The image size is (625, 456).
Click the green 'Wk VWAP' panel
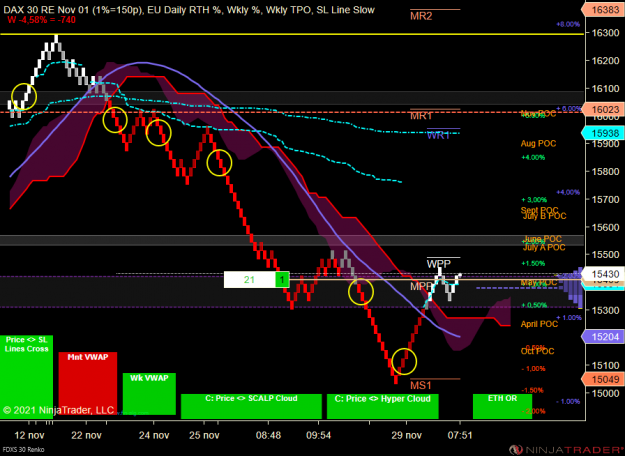(149, 394)
